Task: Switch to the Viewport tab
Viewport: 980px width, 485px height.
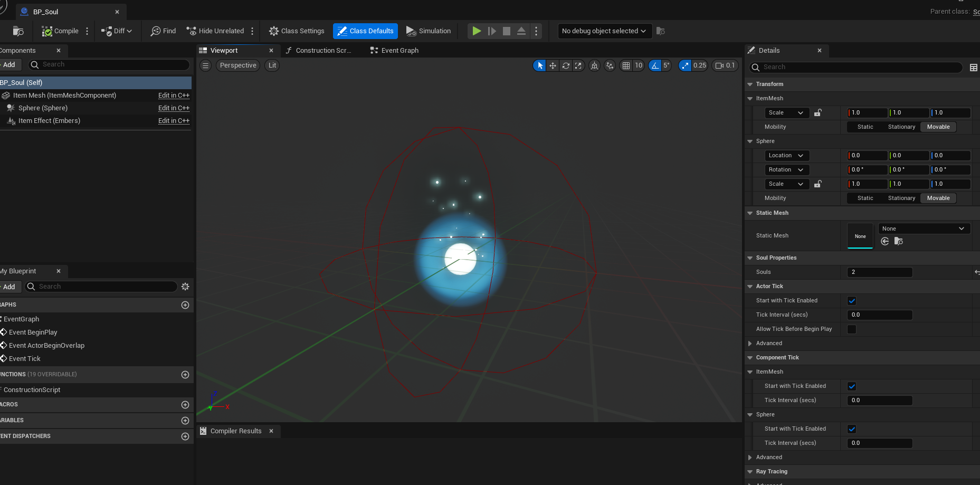Action: (224, 51)
